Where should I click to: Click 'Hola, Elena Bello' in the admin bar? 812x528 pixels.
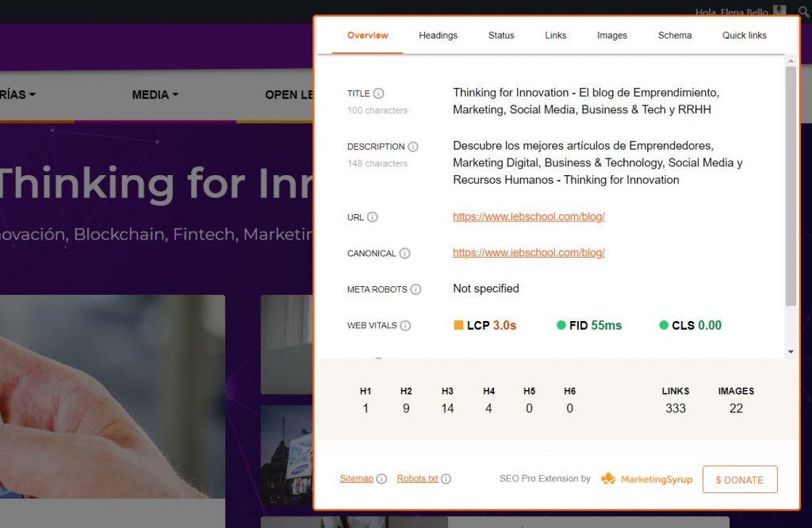point(731,12)
